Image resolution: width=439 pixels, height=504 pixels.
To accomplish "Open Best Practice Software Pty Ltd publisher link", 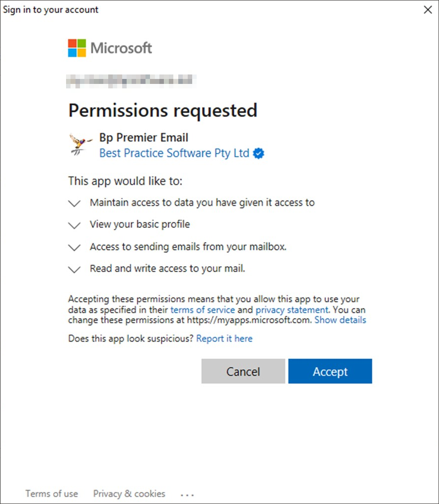I will coord(174,153).
